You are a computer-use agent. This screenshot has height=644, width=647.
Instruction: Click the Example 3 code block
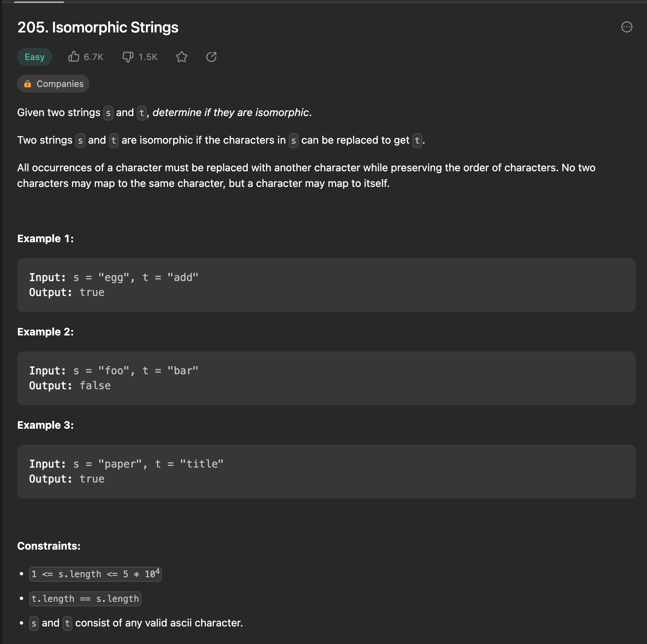click(326, 472)
